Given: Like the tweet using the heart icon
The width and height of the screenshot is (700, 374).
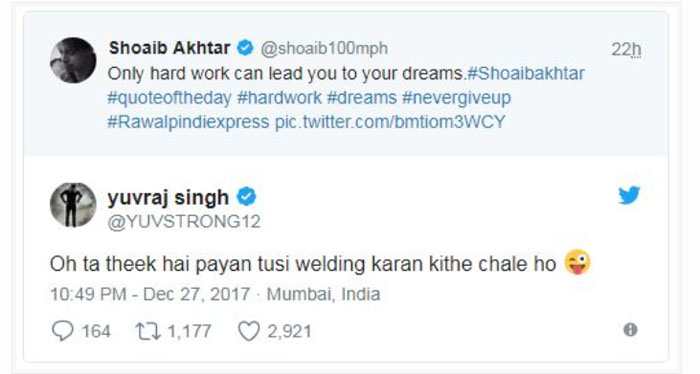Looking at the screenshot, I should tap(249, 332).
